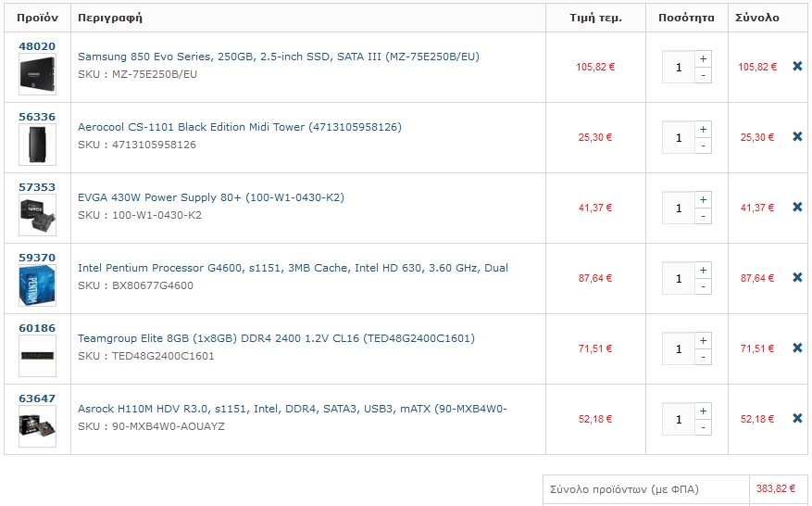Delete Teamgroup Elite 8GB RAM item
This screenshot has width=812, height=506.
point(797,348)
